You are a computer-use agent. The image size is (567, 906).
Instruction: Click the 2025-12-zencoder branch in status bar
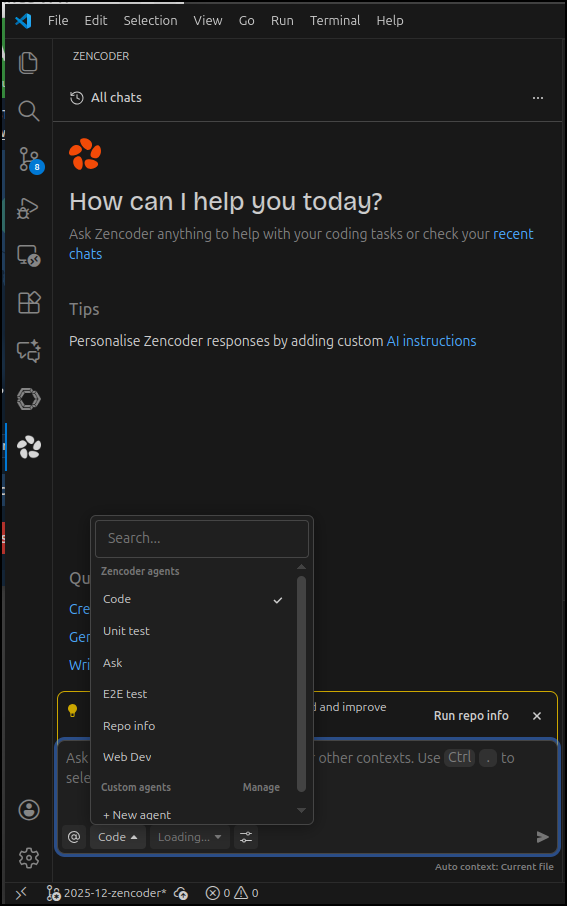click(108, 893)
